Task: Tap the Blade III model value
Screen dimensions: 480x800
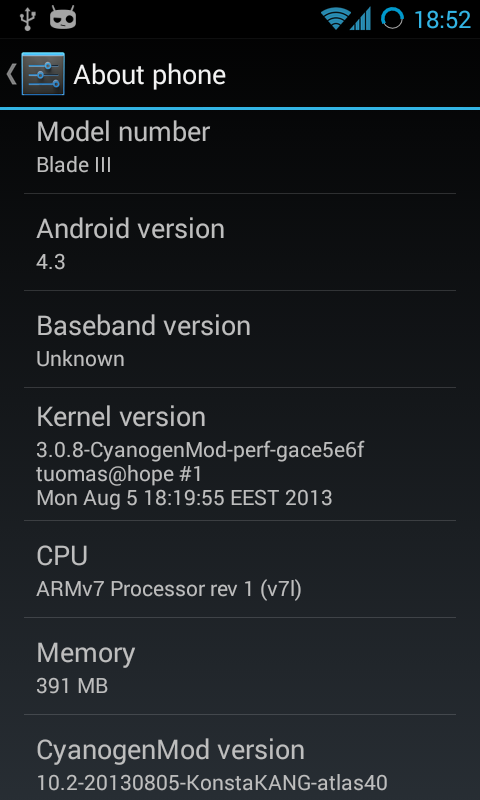Action: pyautogui.click(x=74, y=165)
